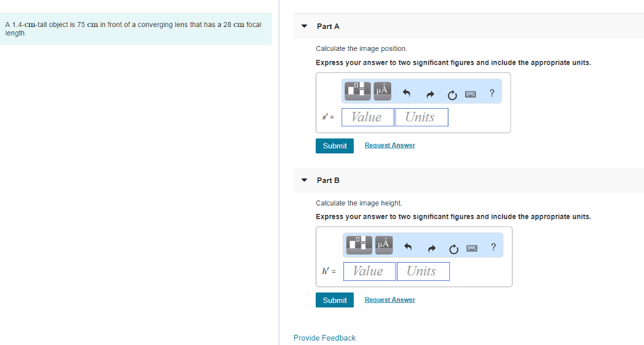Focus the s' Value input field
This screenshot has width=644, height=345.
coord(368,118)
